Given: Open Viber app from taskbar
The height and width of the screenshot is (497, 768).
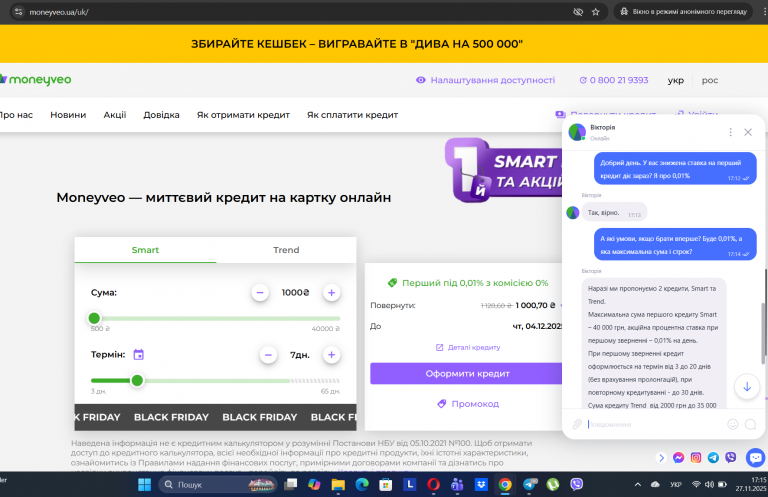Looking at the screenshot, I should (x=576, y=485).
